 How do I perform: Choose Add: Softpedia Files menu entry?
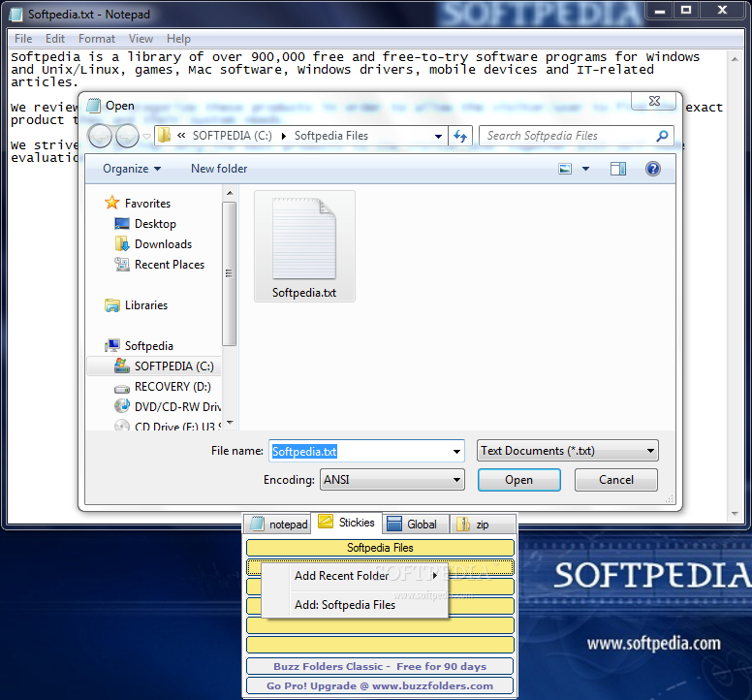coord(355,605)
